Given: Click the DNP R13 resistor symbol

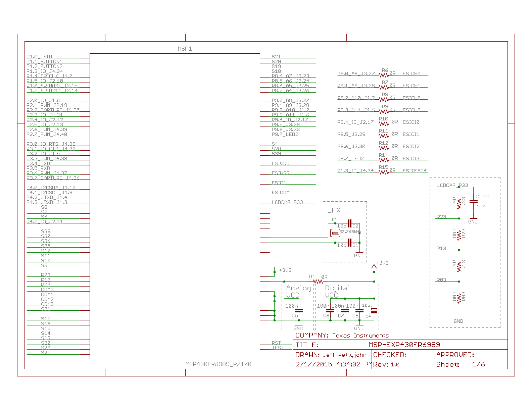Looking at the screenshot, I should pyautogui.click(x=459, y=266).
